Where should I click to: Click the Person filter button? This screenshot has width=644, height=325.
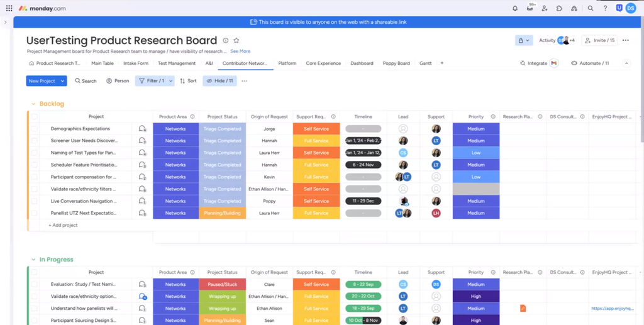(118, 81)
